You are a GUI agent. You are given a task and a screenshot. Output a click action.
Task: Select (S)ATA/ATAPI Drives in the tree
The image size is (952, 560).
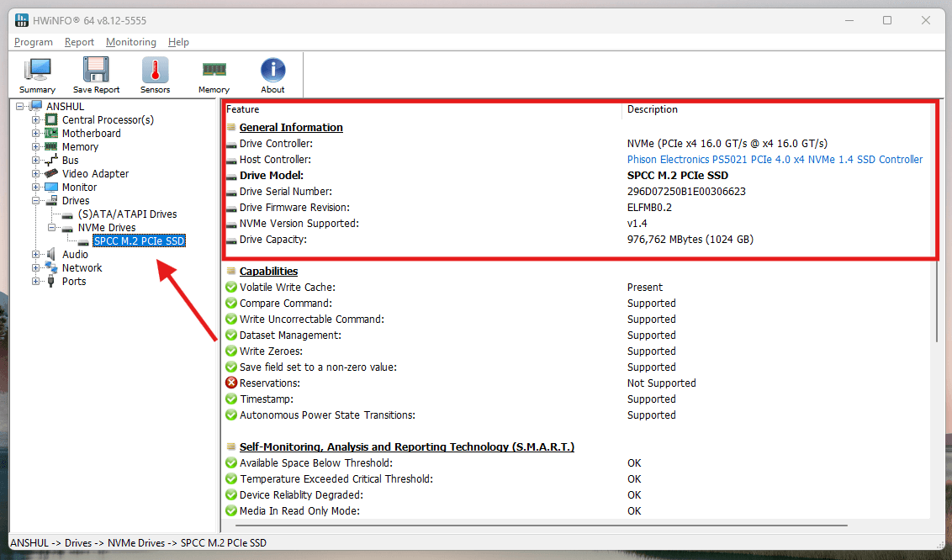127,214
